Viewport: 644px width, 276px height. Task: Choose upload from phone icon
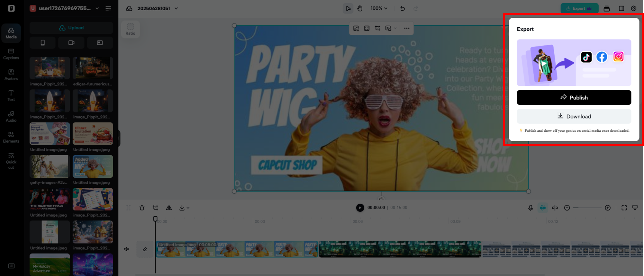[x=42, y=43]
